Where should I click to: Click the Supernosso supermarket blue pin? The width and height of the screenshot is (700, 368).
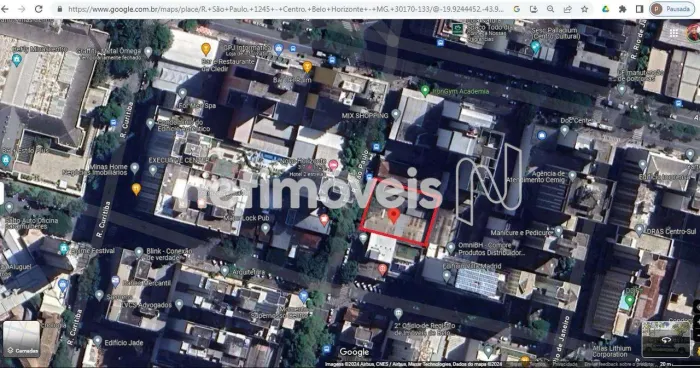click(304, 296)
